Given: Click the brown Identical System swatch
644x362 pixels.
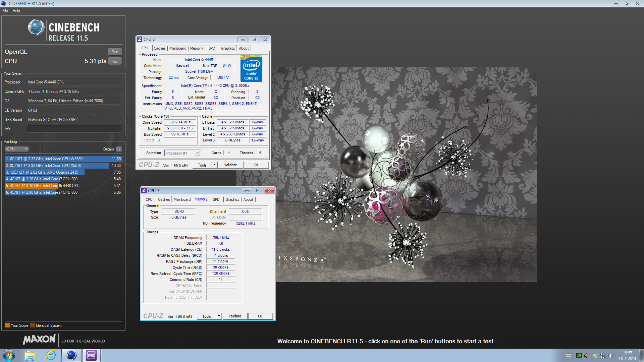Looking at the screenshot, I should coord(32,325).
